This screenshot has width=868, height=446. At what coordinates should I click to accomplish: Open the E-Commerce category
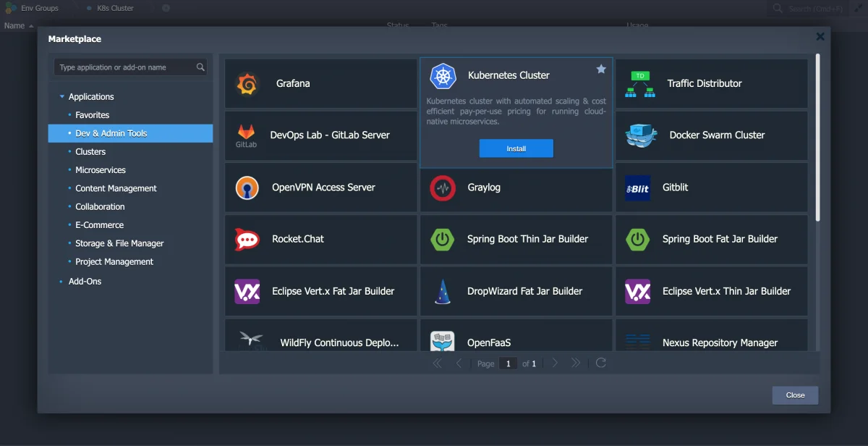tap(99, 225)
